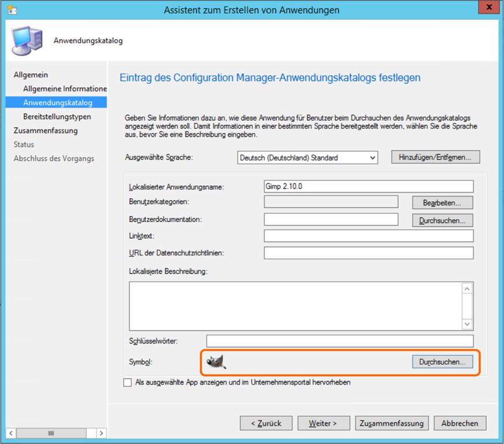Click the computer wizard header icon

click(26, 40)
